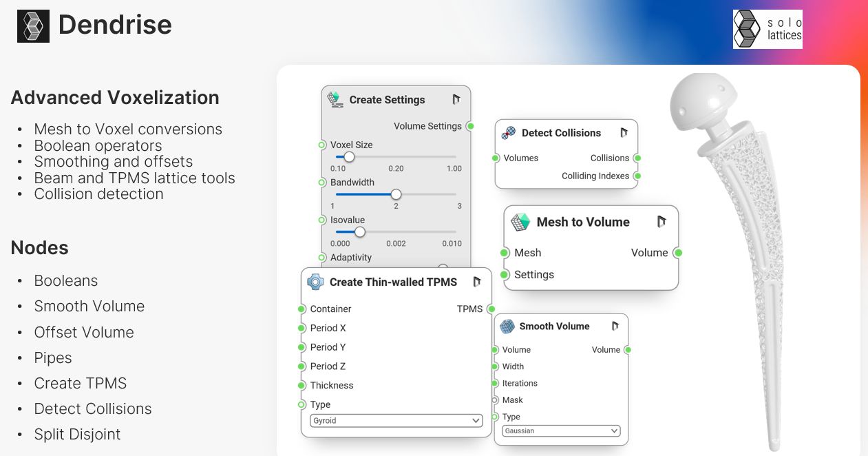The height and width of the screenshot is (456, 868).
Task: Toggle the Mesh input port on Mesh to Volume
Action: (505, 253)
